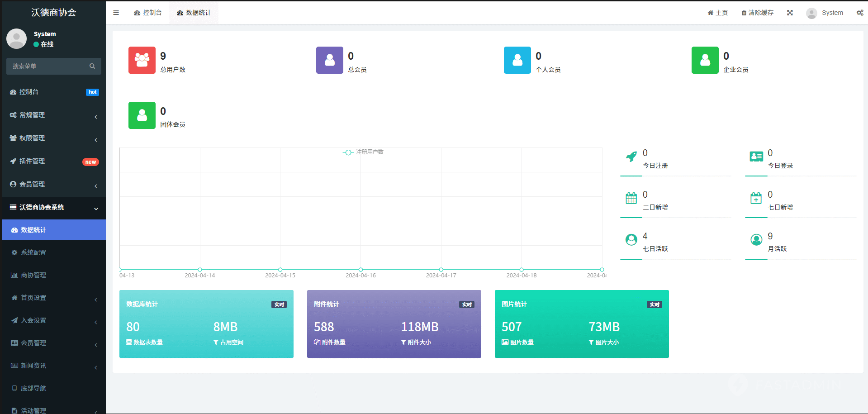Expand the 常规管理 sidebar menu
Image resolution: width=868 pixels, height=414 pixels.
tap(54, 115)
